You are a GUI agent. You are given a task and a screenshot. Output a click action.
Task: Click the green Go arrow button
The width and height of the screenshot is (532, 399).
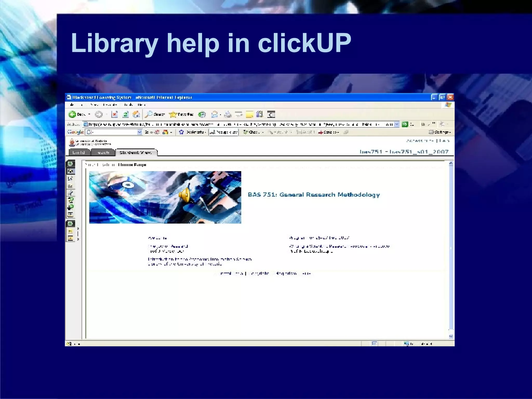405,124
